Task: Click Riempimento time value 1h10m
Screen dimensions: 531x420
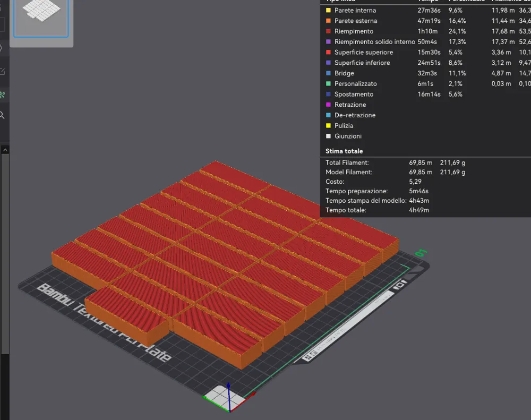Action: (x=427, y=31)
